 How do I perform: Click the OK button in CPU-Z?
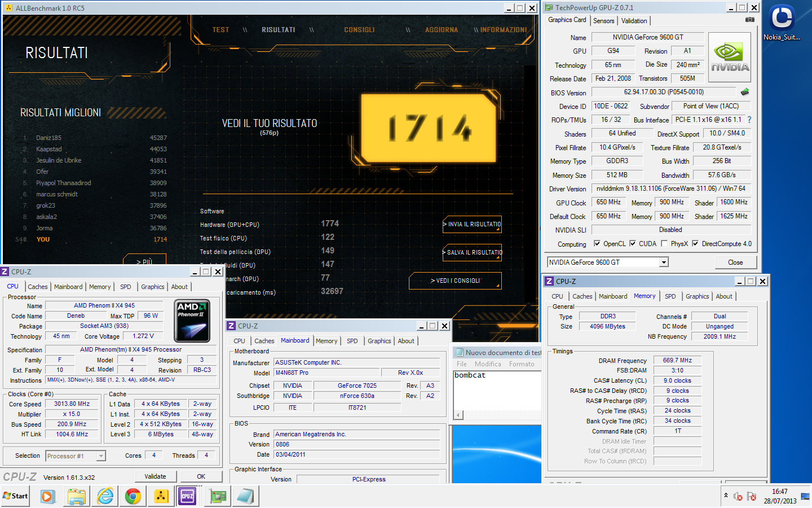pyautogui.click(x=201, y=476)
